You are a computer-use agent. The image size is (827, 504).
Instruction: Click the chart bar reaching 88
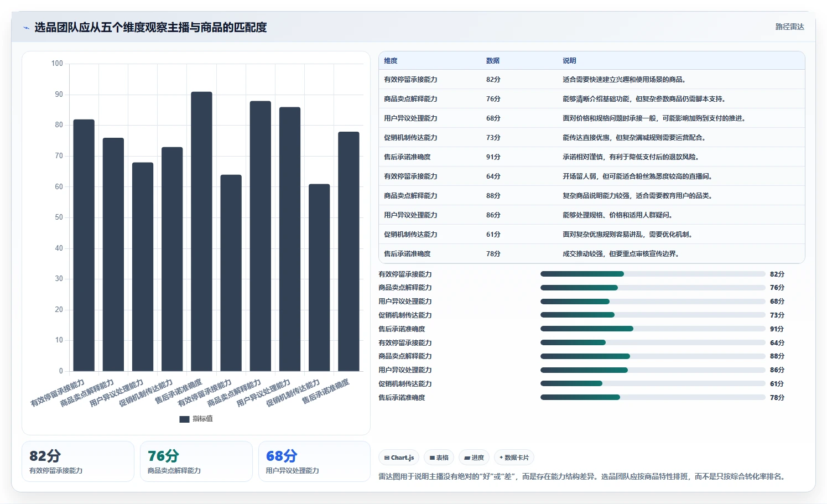[x=261, y=236]
